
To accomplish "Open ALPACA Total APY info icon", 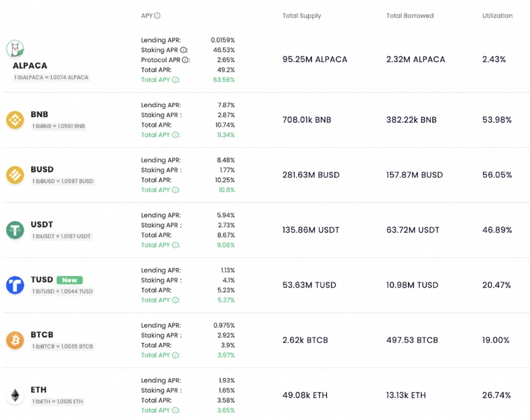I will tap(175, 80).
